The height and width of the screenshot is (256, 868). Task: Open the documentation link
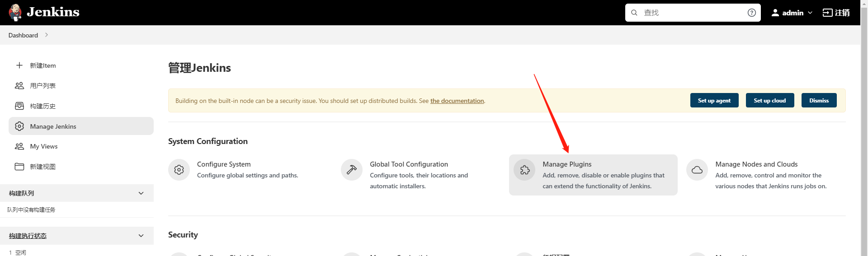coord(457,101)
